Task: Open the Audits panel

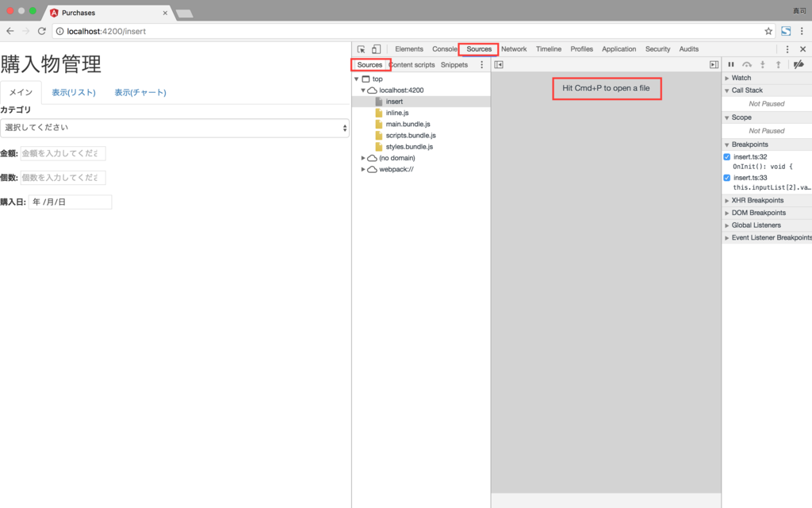Action: tap(689, 49)
